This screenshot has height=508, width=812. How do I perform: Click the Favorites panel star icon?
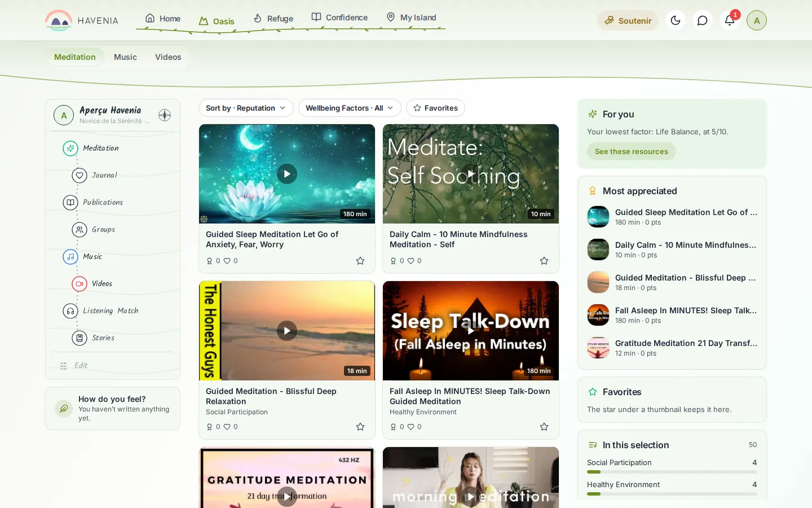pos(593,392)
